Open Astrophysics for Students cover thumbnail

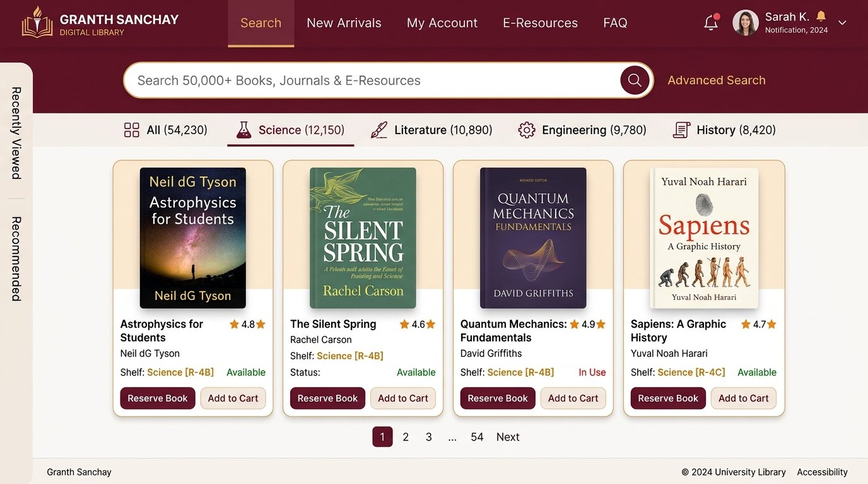coord(193,238)
